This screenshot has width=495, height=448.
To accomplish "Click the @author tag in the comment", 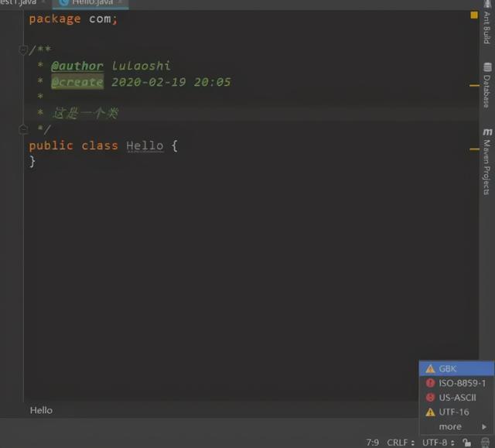I will [x=77, y=66].
